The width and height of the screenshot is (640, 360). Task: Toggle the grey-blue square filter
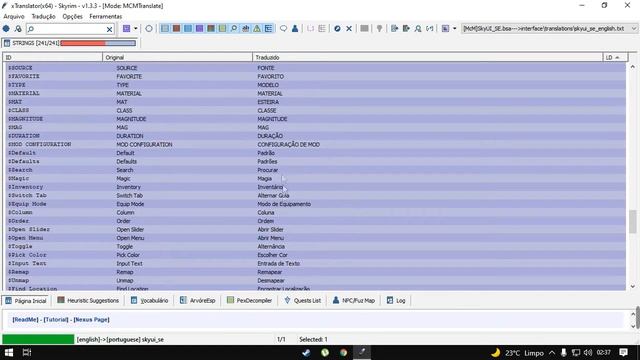[165, 29]
